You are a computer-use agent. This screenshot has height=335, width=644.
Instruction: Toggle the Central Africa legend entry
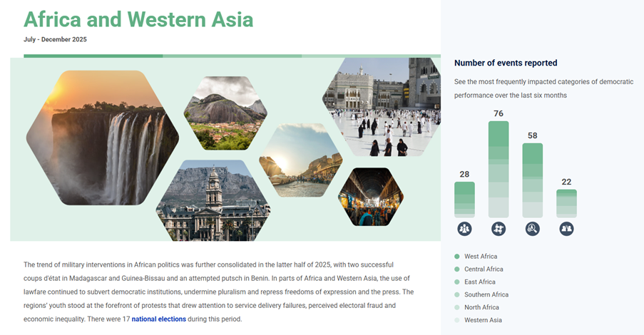click(x=483, y=269)
